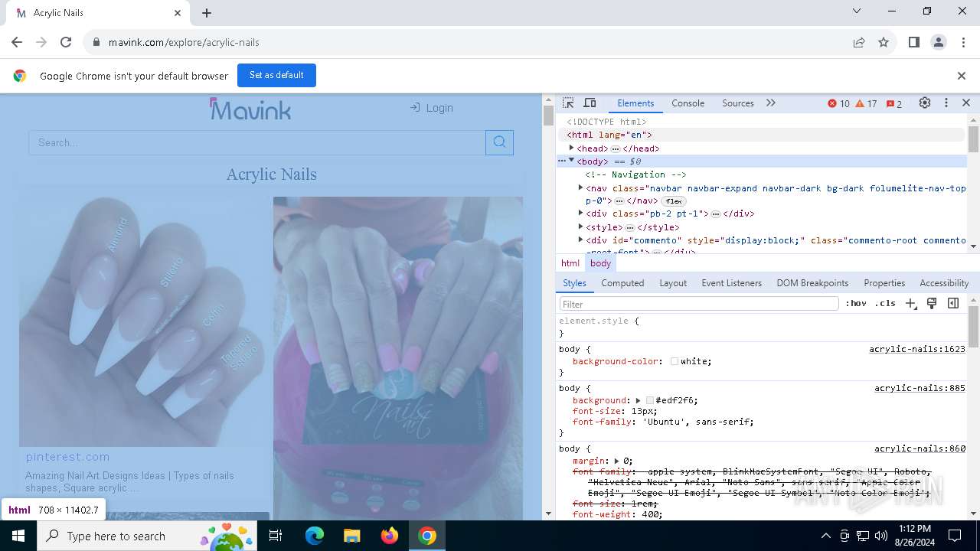Add a new style rule plus icon

(910, 304)
